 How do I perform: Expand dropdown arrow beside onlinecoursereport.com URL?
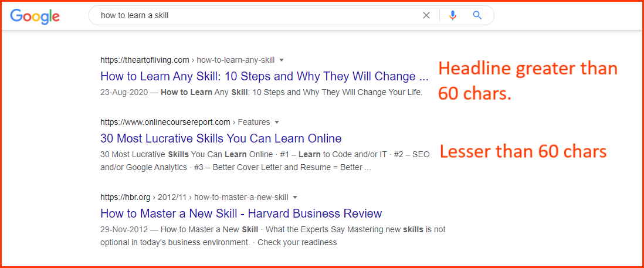(277, 123)
